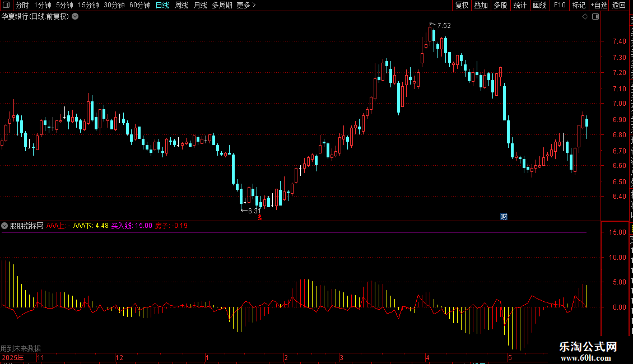Click the 华夏银行(日线.前复权) title
This screenshot has height=364, width=633.
[35, 16]
